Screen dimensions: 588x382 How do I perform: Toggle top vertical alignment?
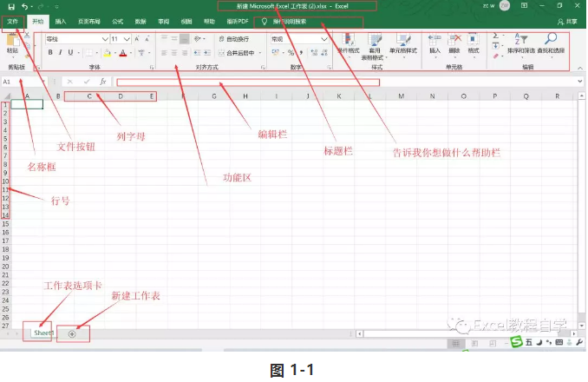[x=164, y=38]
